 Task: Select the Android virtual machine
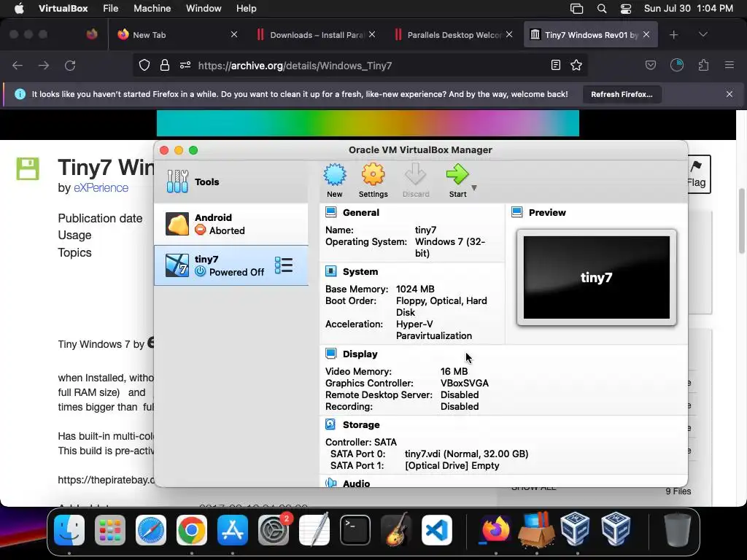231,224
